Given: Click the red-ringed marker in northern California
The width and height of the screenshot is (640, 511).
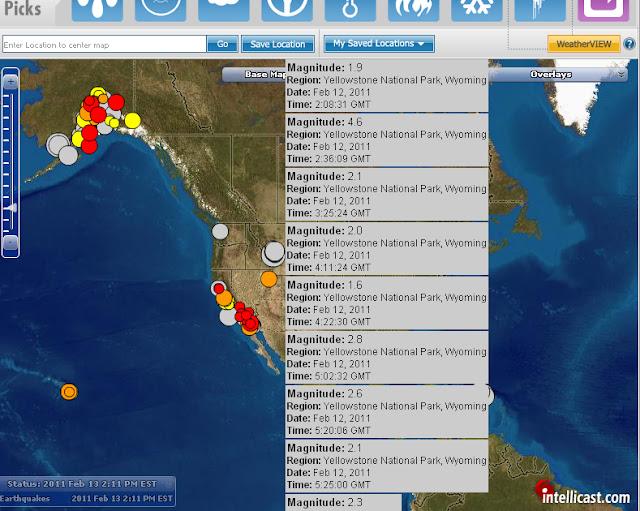Looking at the screenshot, I should coord(219,288).
